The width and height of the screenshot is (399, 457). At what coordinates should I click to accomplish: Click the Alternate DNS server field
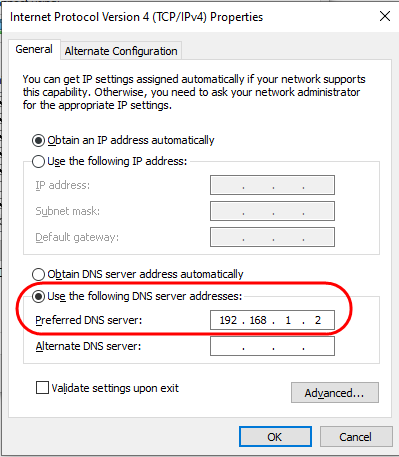tap(272, 346)
